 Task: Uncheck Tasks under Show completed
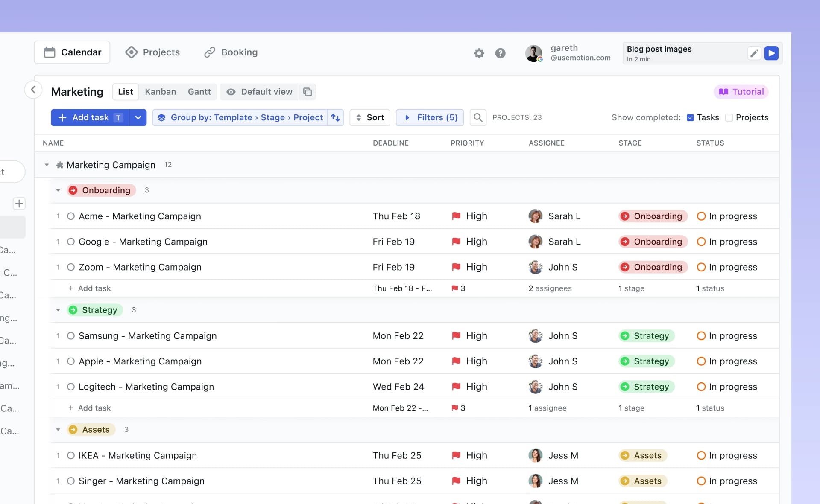(x=691, y=117)
